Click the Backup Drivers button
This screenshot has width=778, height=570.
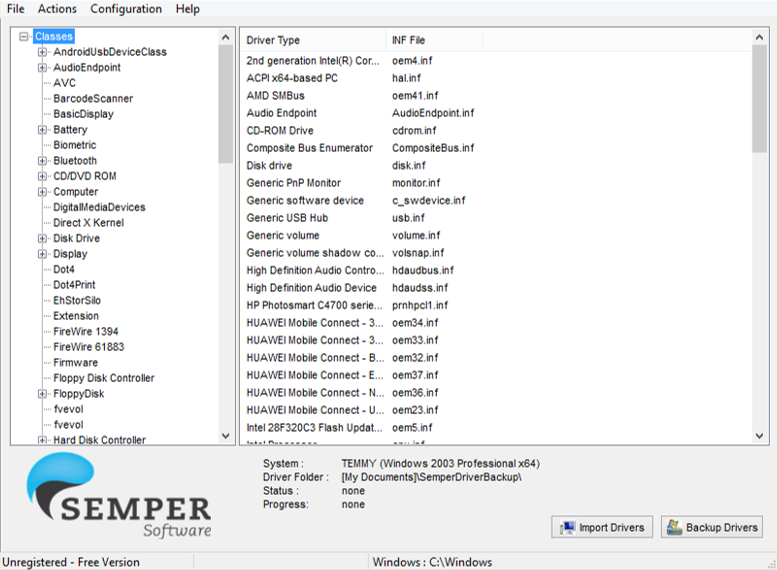pos(712,527)
